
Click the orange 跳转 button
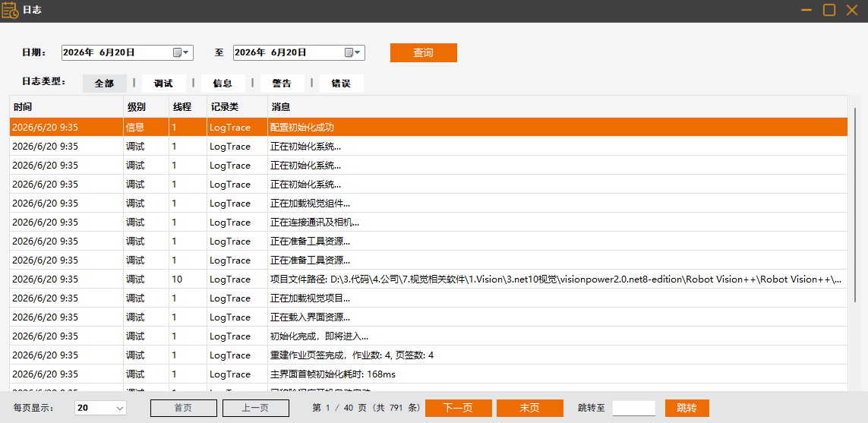pyautogui.click(x=687, y=408)
